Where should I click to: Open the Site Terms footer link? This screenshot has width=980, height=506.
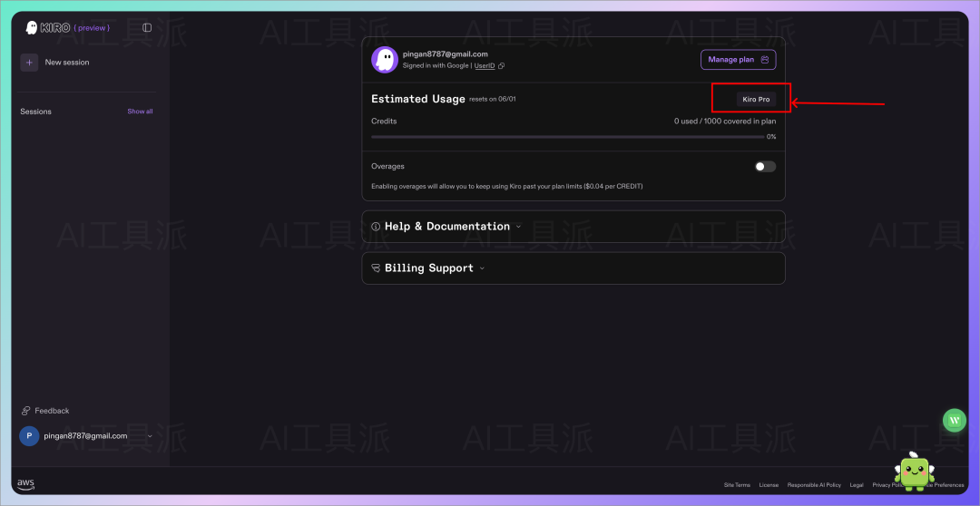click(737, 485)
